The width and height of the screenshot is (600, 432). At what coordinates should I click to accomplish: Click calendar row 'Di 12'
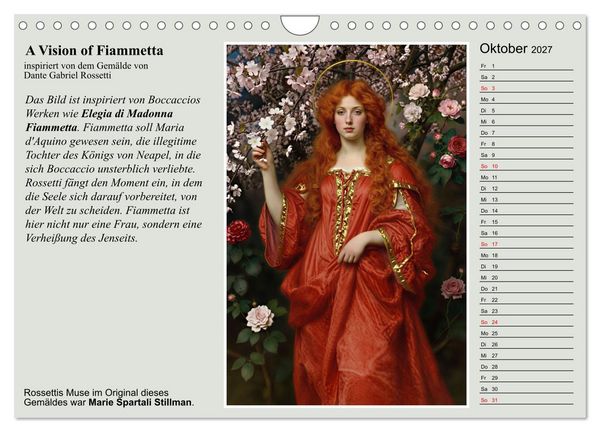click(527, 188)
